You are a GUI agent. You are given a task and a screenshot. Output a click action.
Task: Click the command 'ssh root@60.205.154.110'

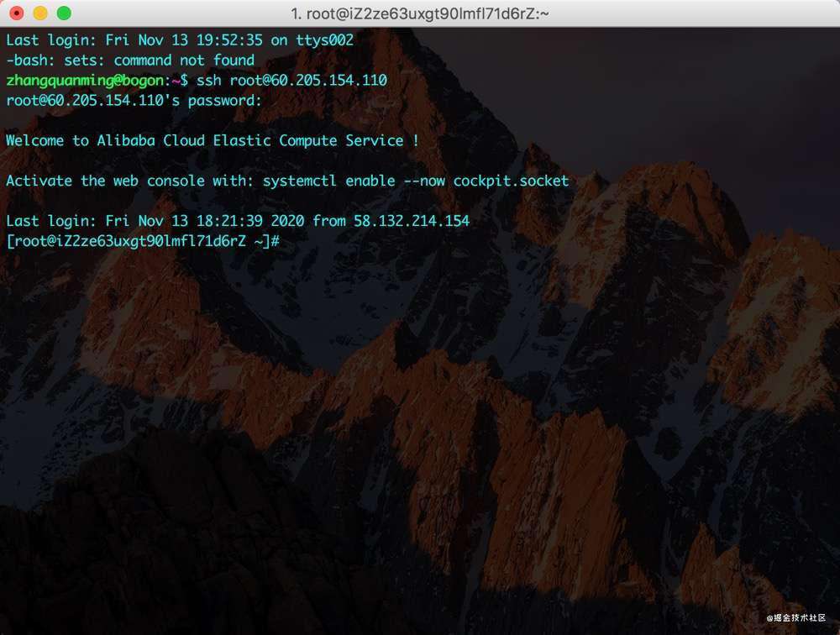tap(291, 81)
